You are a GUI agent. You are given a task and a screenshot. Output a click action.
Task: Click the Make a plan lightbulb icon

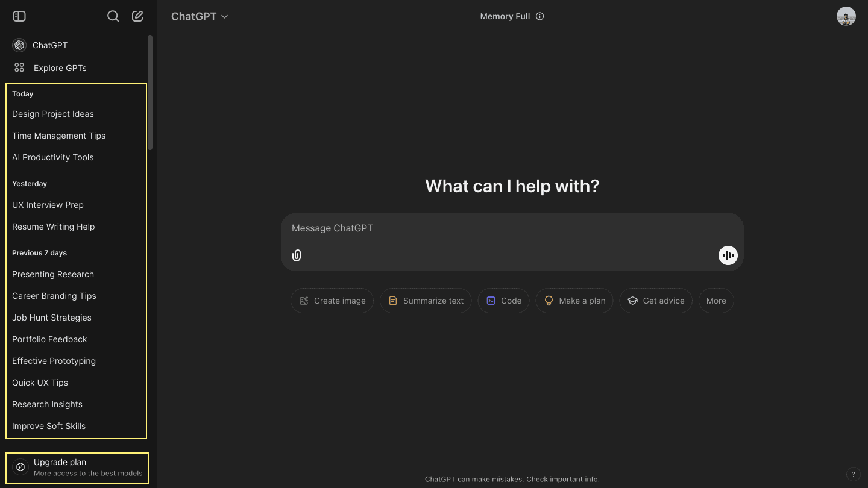[549, 301]
